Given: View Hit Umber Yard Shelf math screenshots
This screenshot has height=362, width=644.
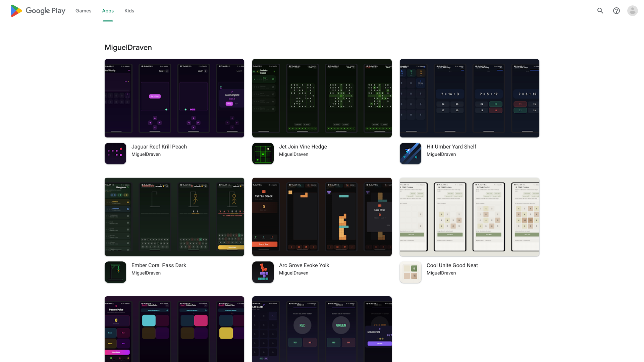Looking at the screenshot, I should pyautogui.click(x=470, y=98).
